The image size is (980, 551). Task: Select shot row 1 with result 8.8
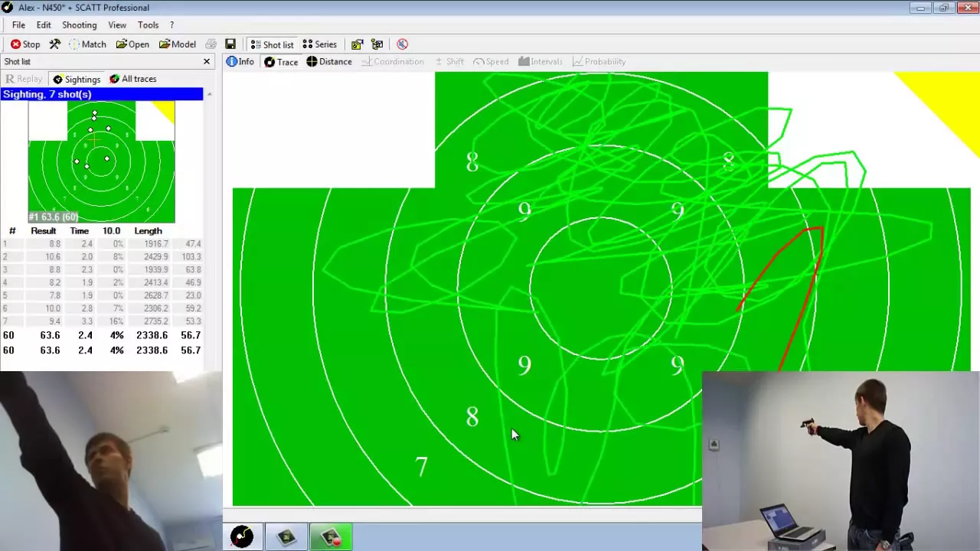click(102, 244)
